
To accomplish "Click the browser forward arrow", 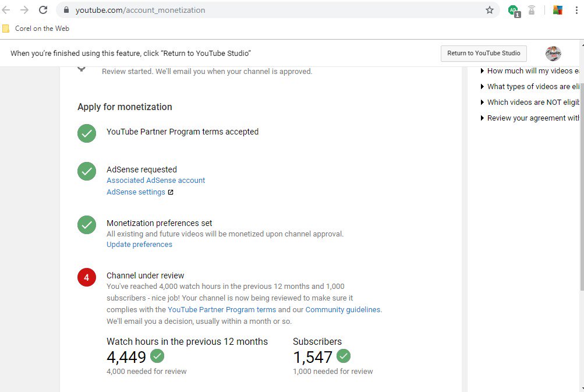I will coord(24,10).
